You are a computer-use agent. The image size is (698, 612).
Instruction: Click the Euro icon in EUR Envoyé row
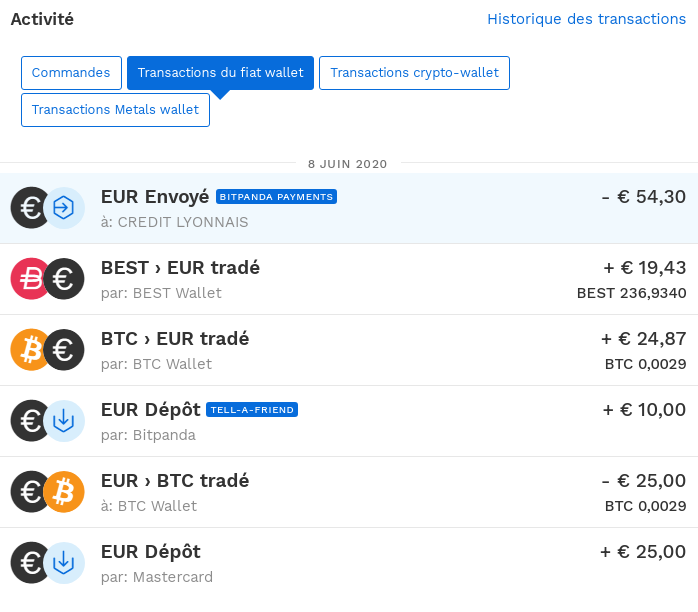[29, 208]
